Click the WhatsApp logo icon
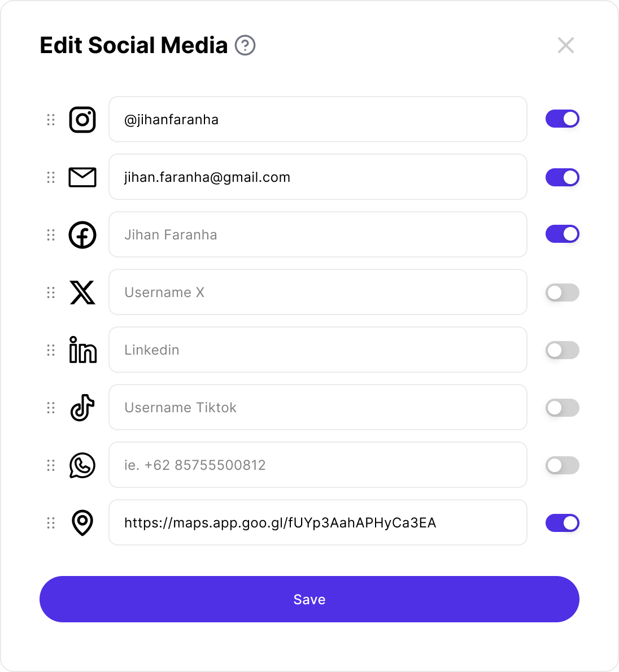The width and height of the screenshot is (619, 672). (82, 465)
